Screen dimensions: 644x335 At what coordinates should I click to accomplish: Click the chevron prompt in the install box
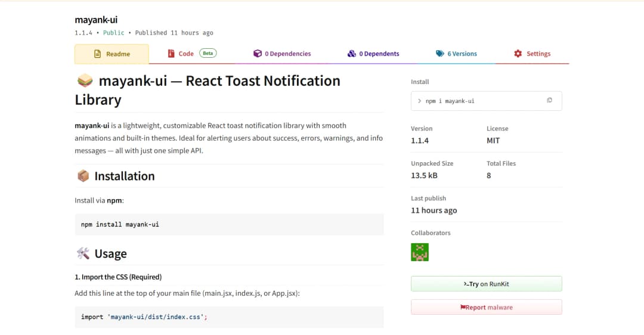click(419, 101)
